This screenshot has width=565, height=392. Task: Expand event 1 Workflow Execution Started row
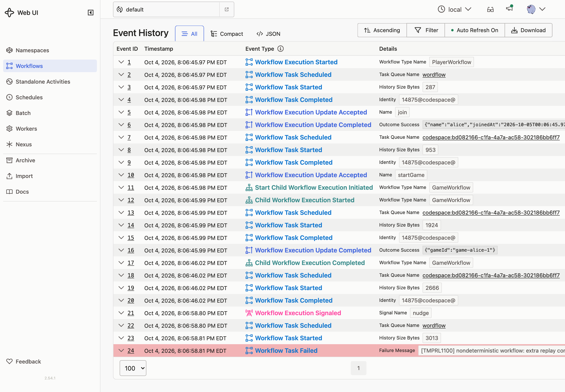(x=121, y=62)
